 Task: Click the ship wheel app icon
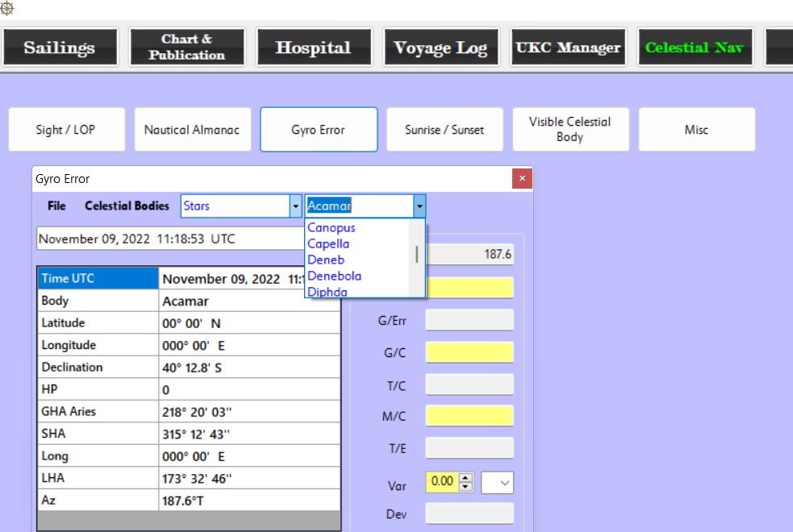pos(7,7)
